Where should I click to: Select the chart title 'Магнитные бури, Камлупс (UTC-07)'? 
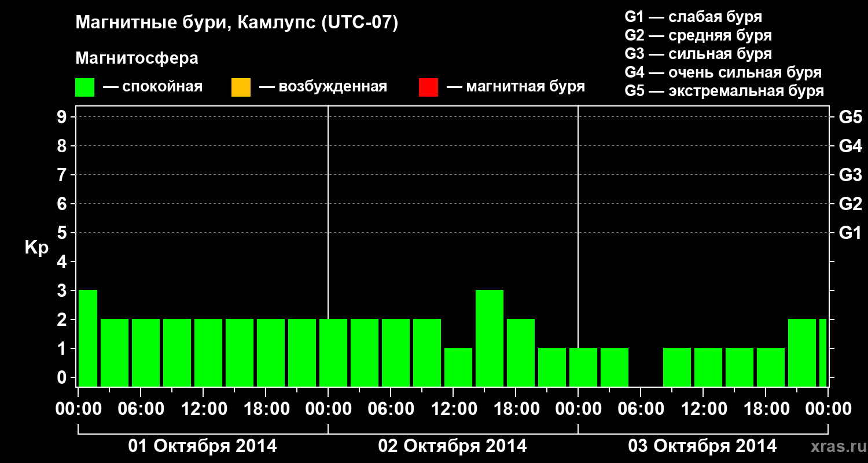[x=237, y=23]
